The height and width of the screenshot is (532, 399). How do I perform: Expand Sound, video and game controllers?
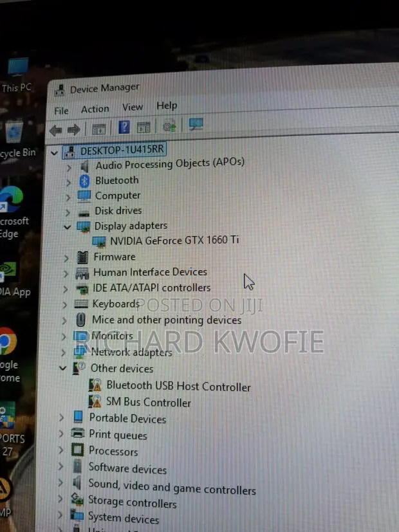[60, 482]
